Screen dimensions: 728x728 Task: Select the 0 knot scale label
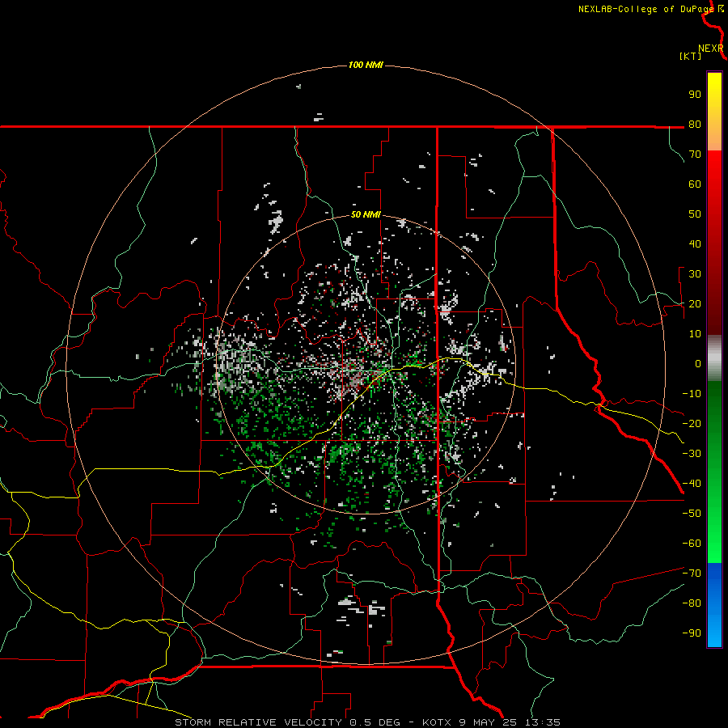[698, 364]
